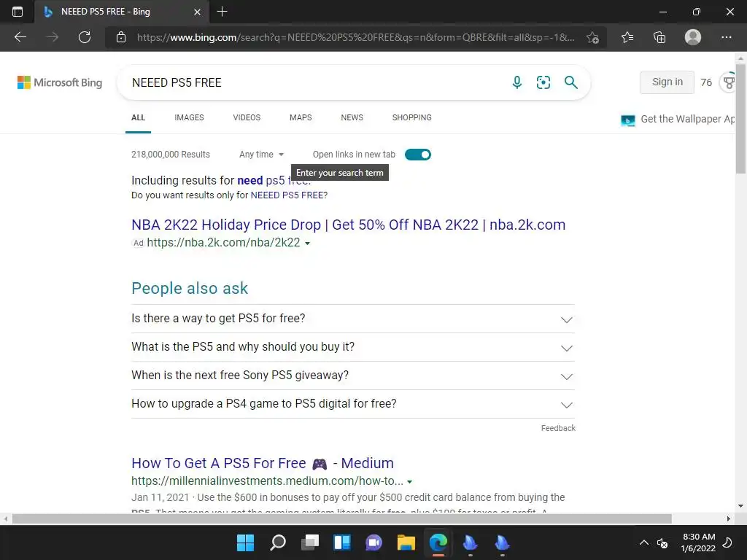747x560 pixels.
Task: Expand "Is there a way to get PS5 for free?"
Action: coord(353,319)
